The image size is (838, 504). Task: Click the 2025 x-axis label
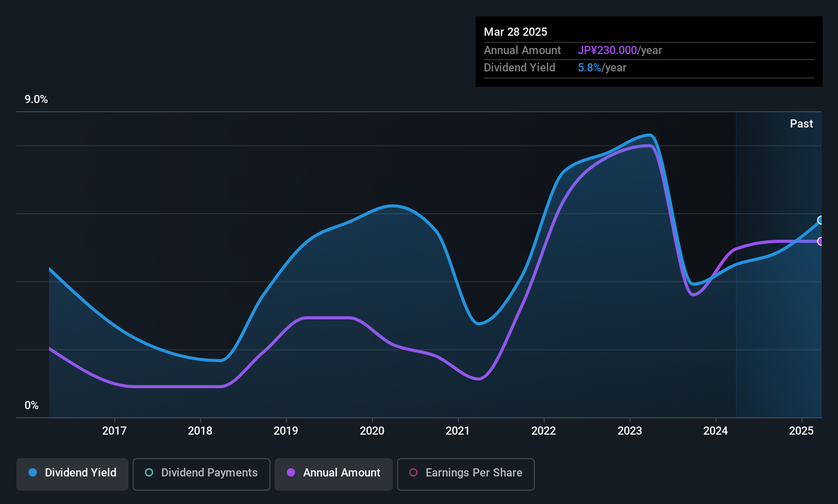[x=801, y=431]
